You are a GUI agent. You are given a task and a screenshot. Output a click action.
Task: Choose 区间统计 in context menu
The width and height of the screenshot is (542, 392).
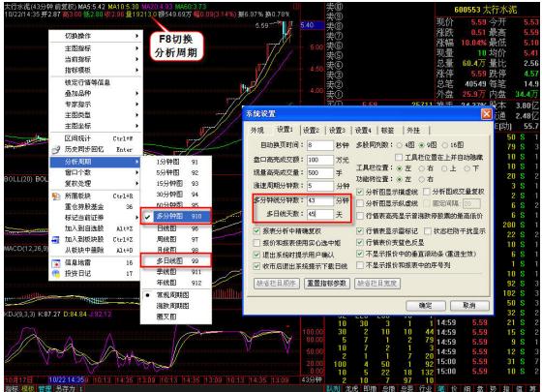[x=96, y=138]
